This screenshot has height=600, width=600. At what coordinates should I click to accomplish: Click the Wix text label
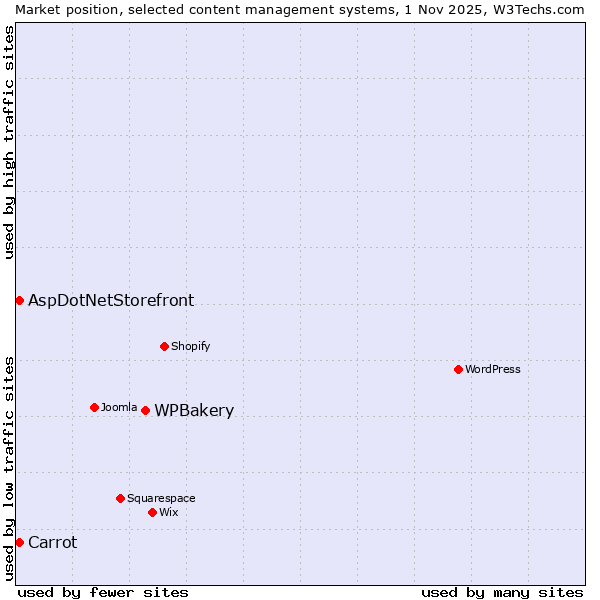point(169,512)
